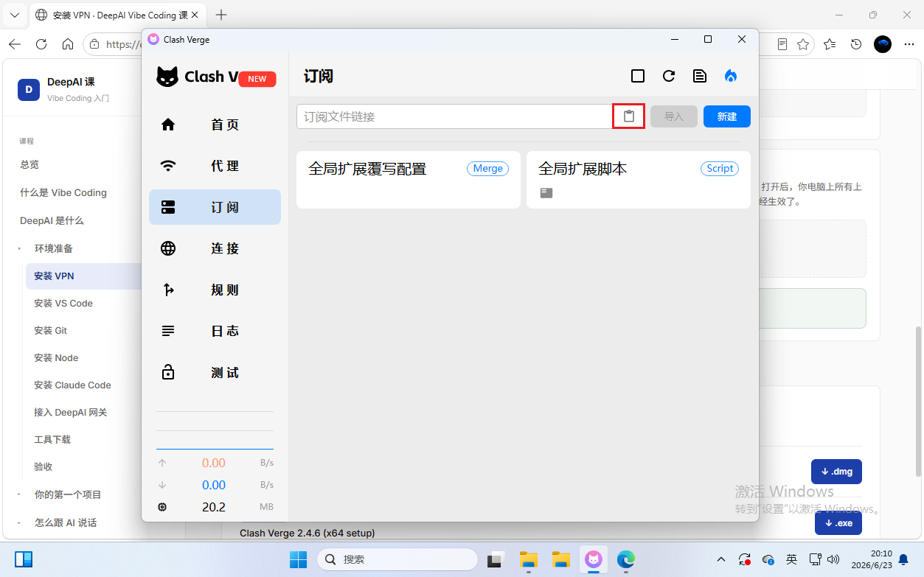The height and width of the screenshot is (577, 924).
Task: Download the .dmg installer
Action: [836, 472]
